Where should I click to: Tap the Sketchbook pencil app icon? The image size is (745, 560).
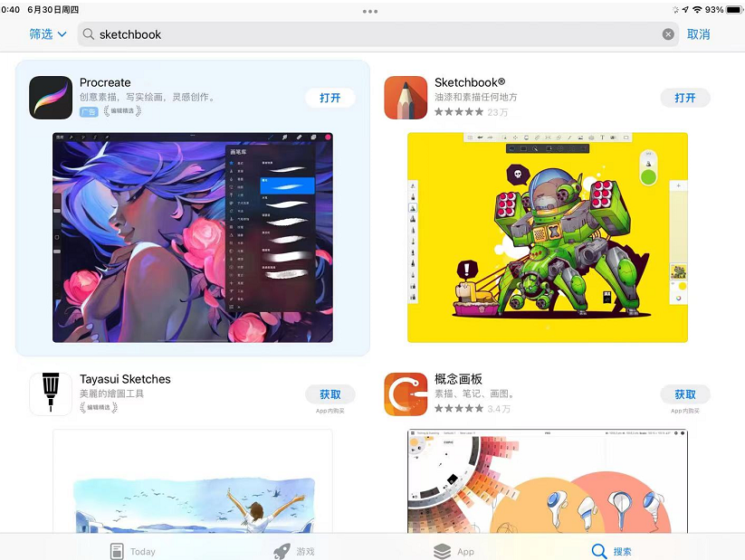pyautogui.click(x=405, y=97)
